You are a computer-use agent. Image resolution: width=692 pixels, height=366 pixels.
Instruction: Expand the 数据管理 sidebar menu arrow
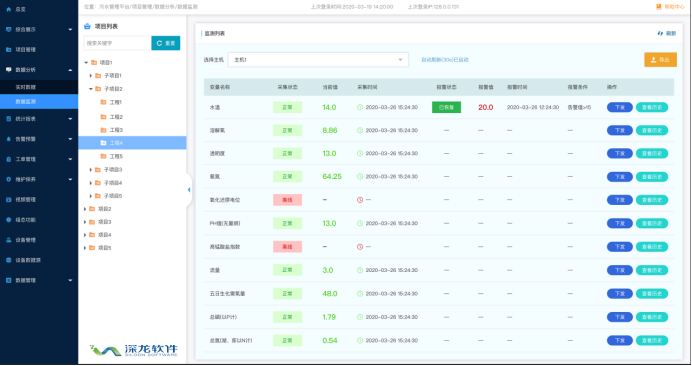[x=70, y=280]
